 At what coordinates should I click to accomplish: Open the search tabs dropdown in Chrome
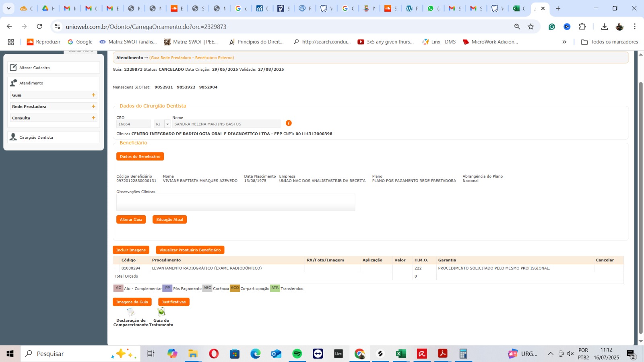8,8
